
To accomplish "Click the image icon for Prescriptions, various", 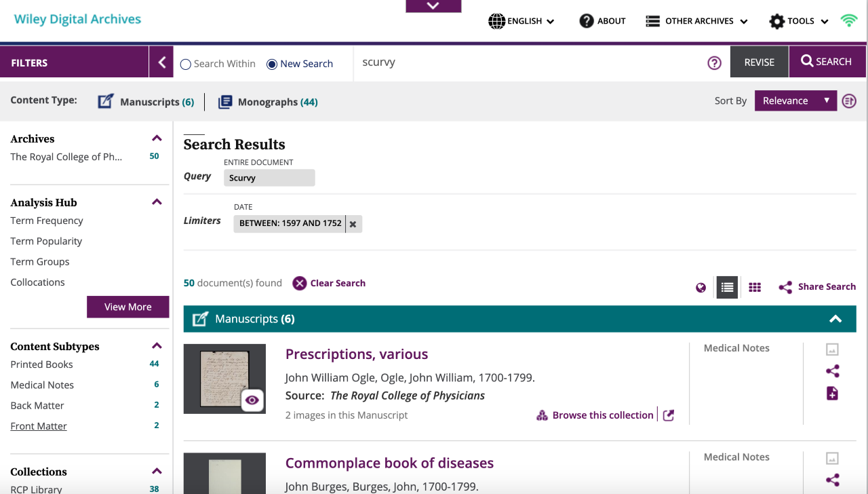I will (832, 349).
